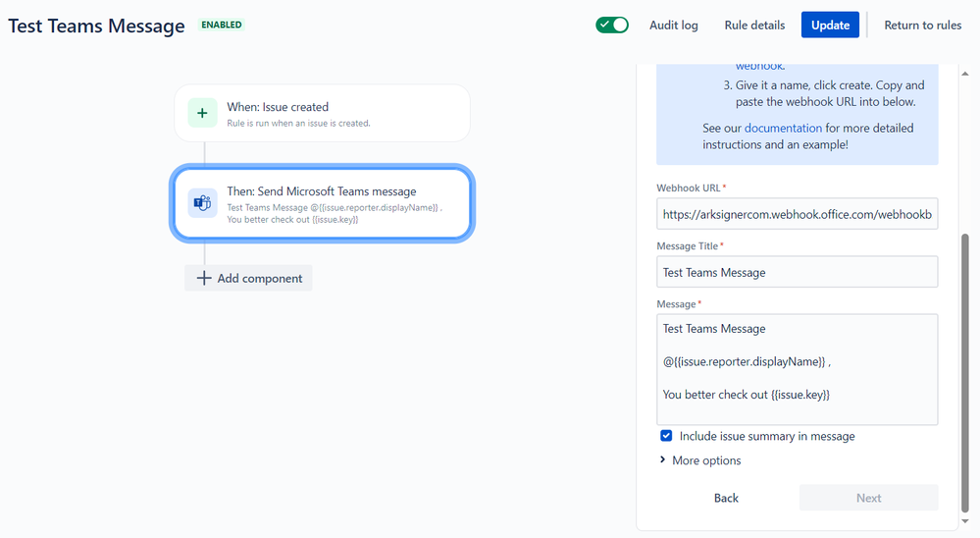Viewport: 980px width, 538px height.
Task: Click "Rule is run when an issue is created." text
Action: [299, 124]
